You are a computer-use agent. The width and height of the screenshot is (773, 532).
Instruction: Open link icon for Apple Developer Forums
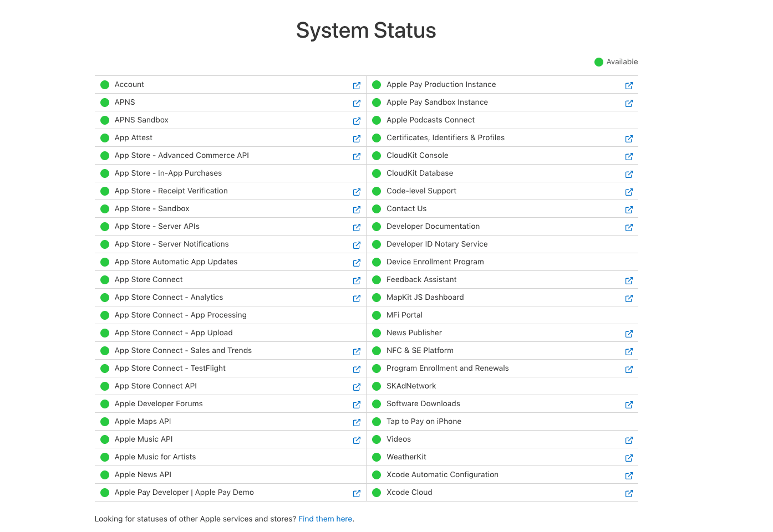[357, 405]
